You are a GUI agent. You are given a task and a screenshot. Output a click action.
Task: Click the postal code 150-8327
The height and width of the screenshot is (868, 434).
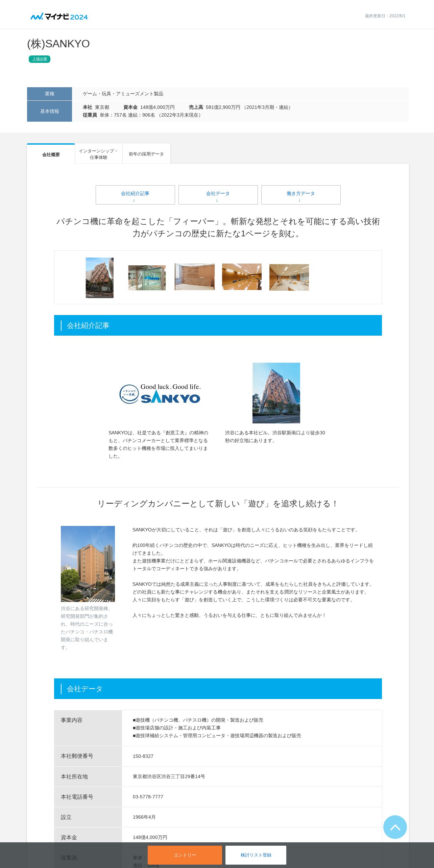tap(143, 756)
